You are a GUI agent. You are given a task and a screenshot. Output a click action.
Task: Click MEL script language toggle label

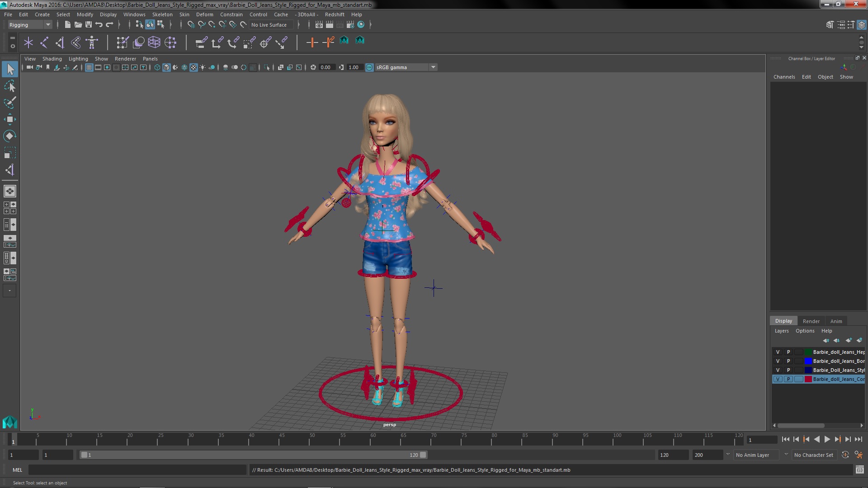tap(17, 470)
